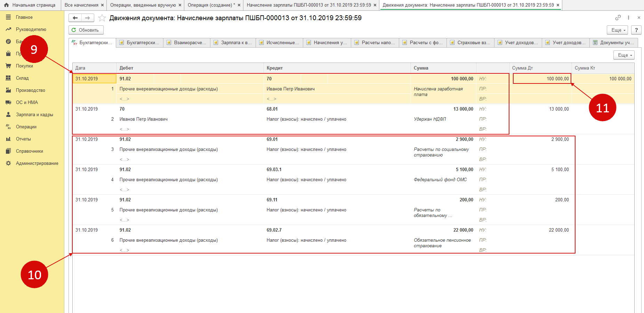Open the Еще dropdown above the table
The image size is (644, 313).
click(x=624, y=55)
